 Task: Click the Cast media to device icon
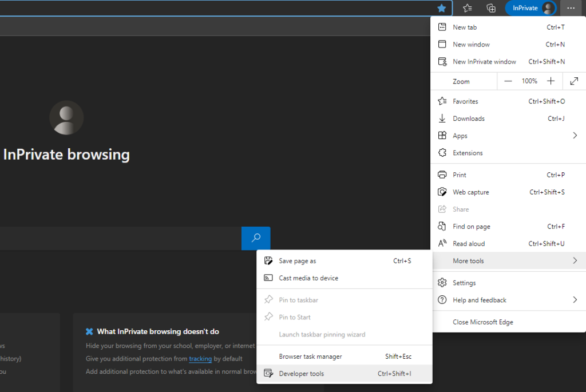tap(268, 278)
